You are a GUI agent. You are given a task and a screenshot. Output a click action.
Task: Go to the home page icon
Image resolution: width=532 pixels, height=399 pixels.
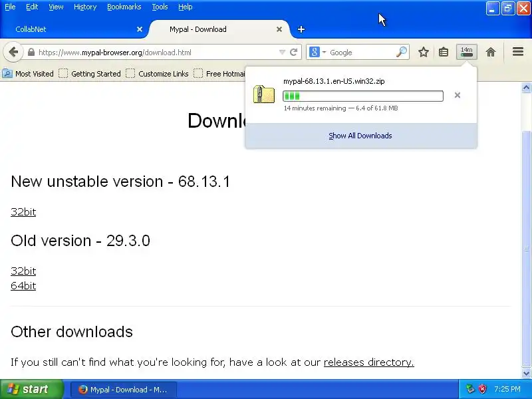tap(491, 53)
